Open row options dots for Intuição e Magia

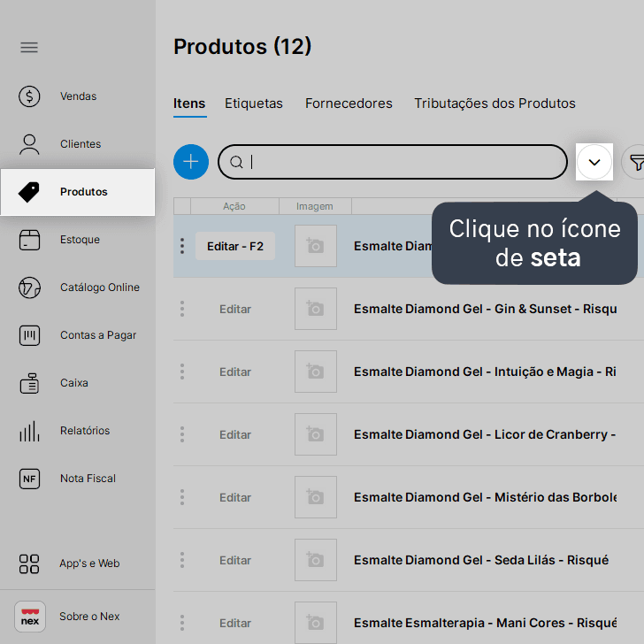coord(182,372)
